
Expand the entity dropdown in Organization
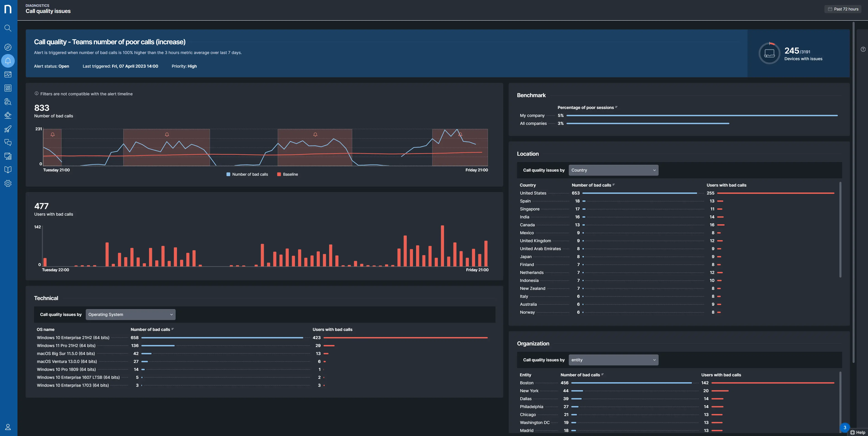(613, 360)
